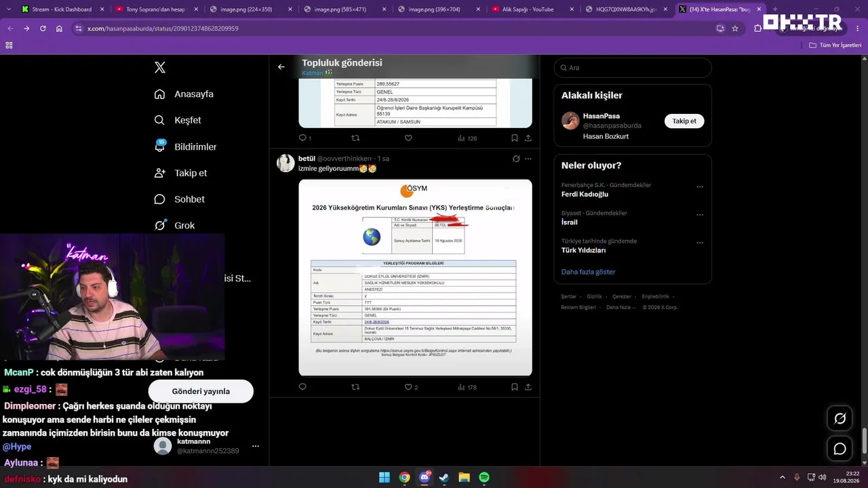
Task: View stats showing 126 views
Action: click(x=467, y=138)
